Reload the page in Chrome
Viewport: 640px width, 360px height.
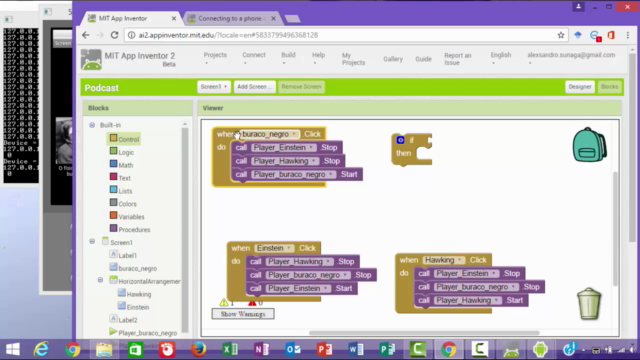pos(115,35)
